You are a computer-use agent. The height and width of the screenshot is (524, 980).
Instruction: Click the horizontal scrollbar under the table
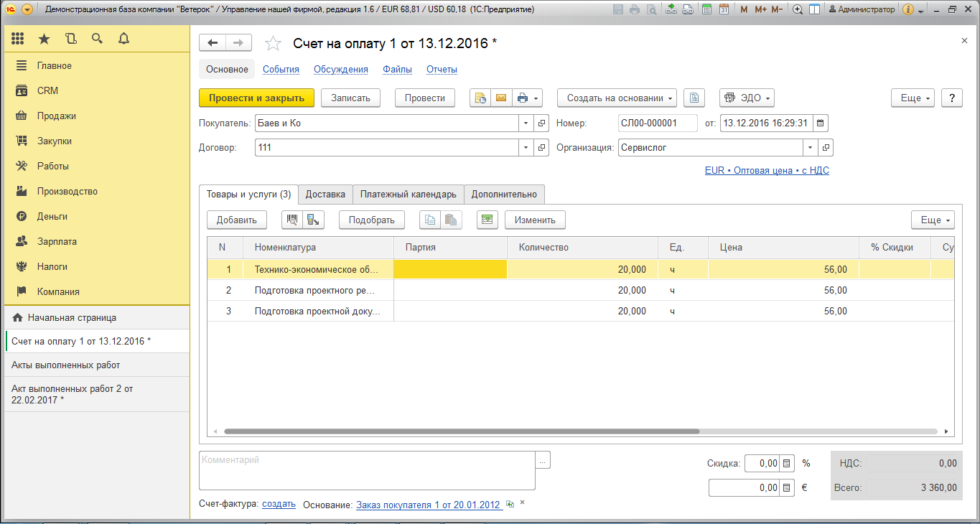[x=461, y=432]
